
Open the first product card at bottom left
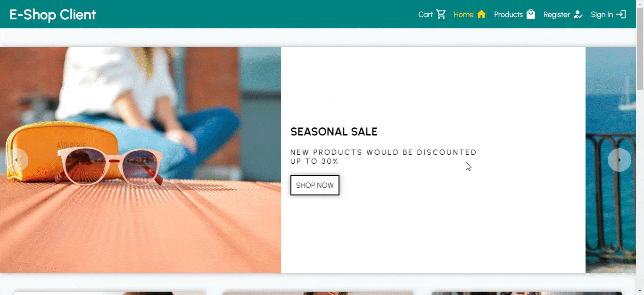(109, 293)
